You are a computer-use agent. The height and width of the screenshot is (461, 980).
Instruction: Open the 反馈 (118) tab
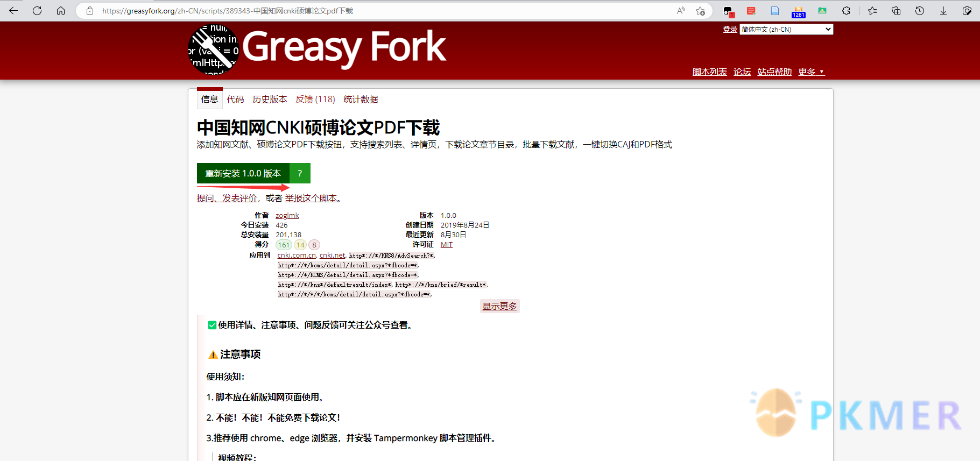click(x=315, y=99)
